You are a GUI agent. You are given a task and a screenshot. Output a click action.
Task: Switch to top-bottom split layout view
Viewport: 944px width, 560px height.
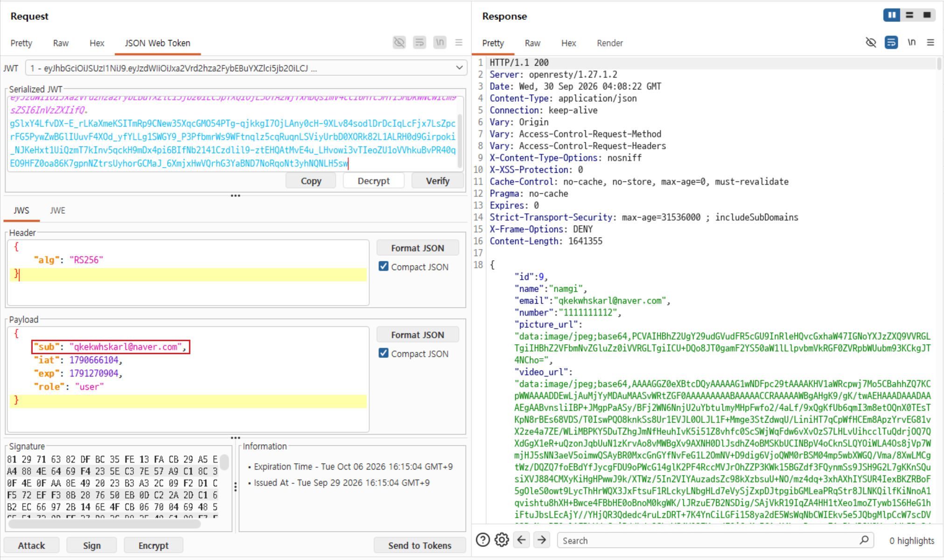click(x=909, y=15)
